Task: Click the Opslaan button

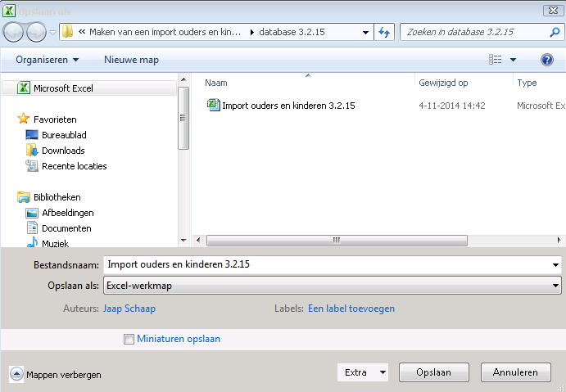Action: [433, 372]
